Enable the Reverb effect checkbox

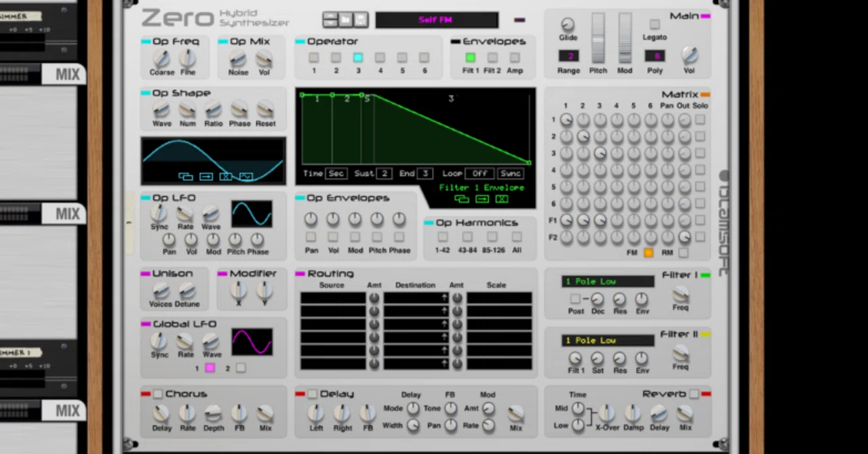click(x=694, y=394)
